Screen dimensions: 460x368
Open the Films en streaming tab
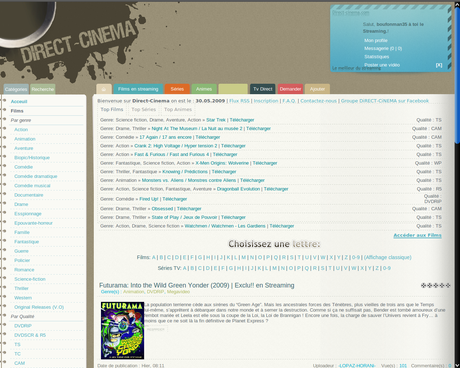138,89
